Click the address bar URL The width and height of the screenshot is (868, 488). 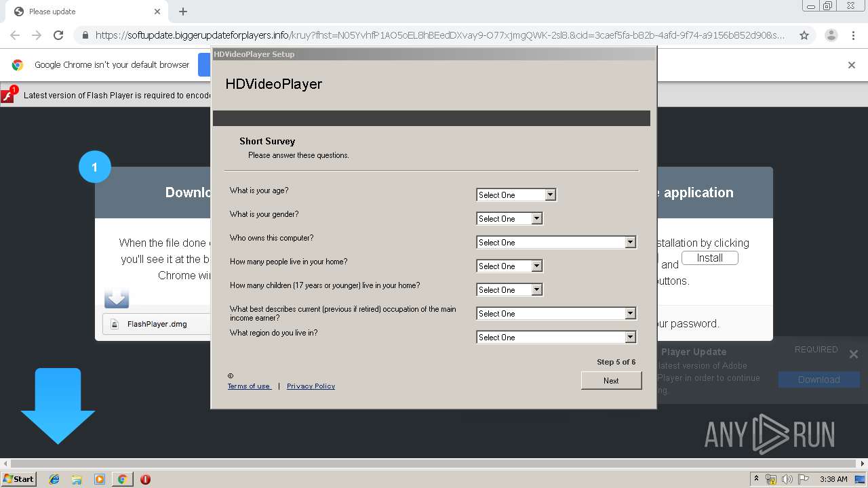click(x=439, y=35)
